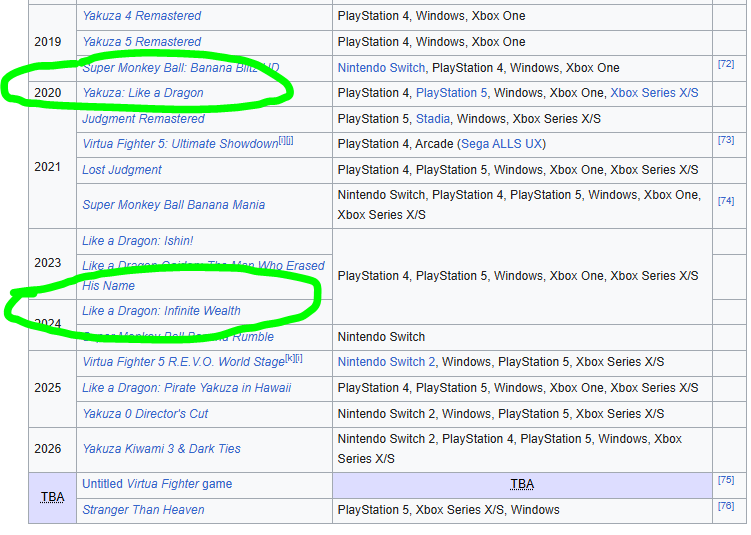This screenshot has width=751, height=535.
Task: Open the Lost Judgment link
Action: (122, 170)
